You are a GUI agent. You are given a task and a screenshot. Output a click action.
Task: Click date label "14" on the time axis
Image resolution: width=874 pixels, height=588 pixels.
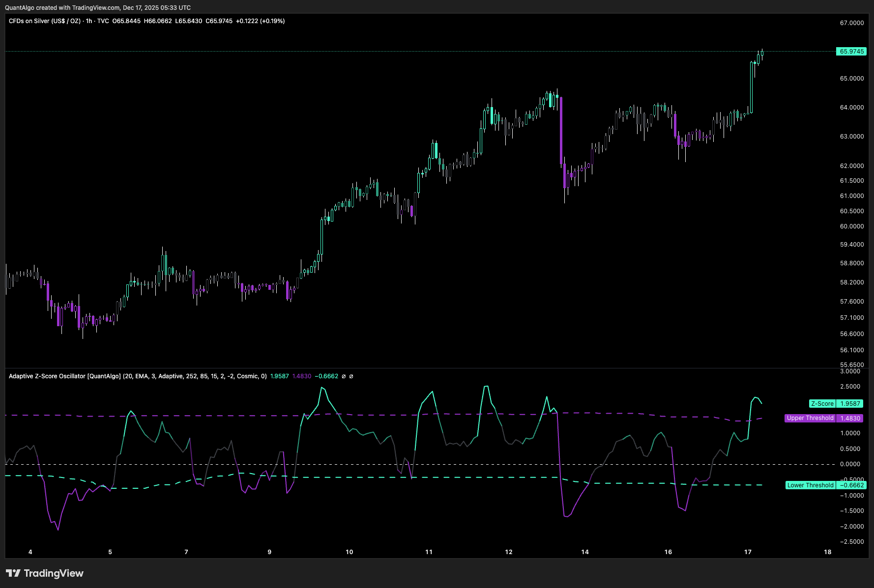pyautogui.click(x=585, y=552)
